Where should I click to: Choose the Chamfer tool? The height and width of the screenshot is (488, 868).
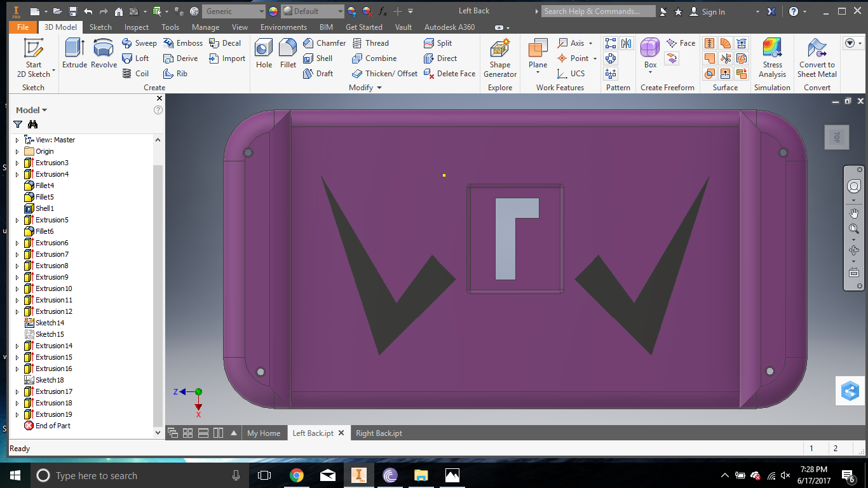pyautogui.click(x=324, y=43)
